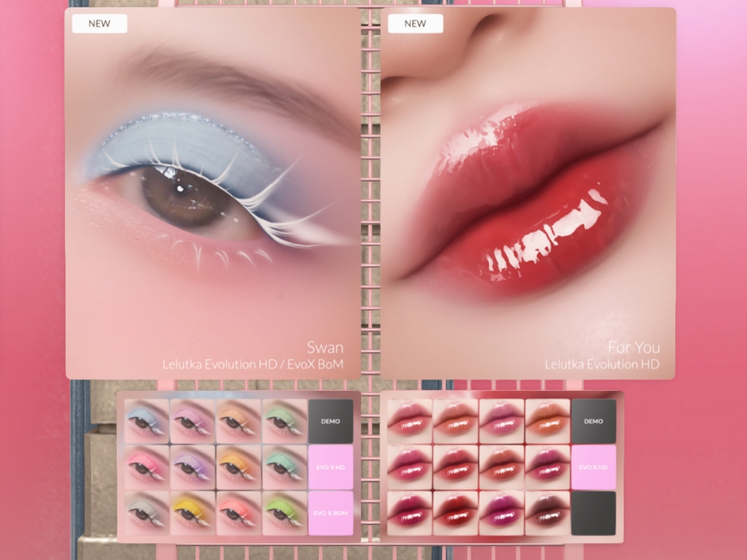Get the DEMO for For You lips

tap(593, 421)
